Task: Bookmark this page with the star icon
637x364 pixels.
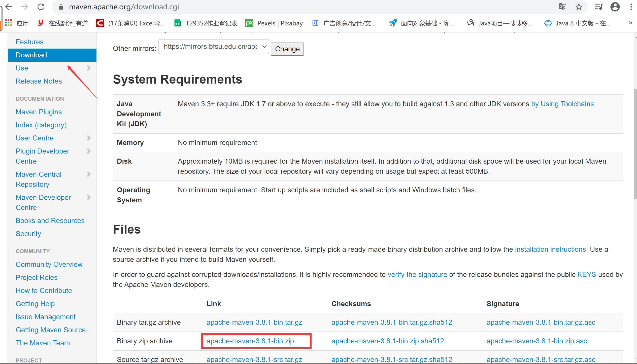Action: pyautogui.click(x=579, y=7)
